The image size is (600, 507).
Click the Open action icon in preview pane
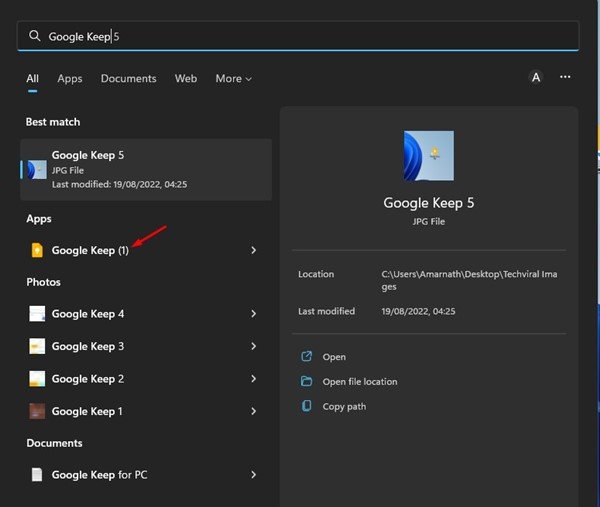coord(307,356)
